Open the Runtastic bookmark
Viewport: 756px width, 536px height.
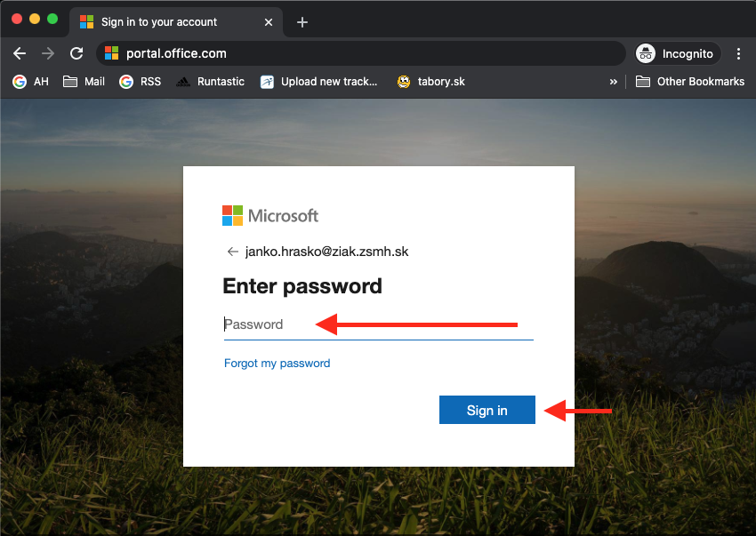coord(211,82)
